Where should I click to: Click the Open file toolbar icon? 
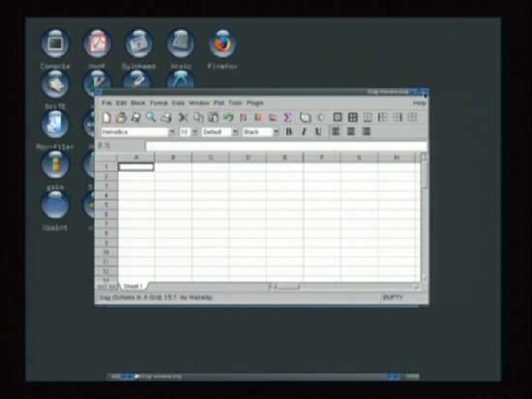pos(121,118)
